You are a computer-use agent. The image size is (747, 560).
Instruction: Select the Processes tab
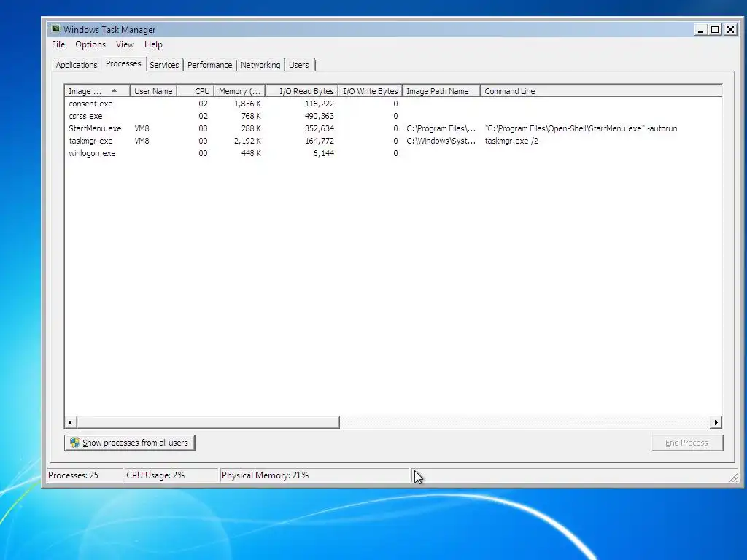(x=123, y=64)
